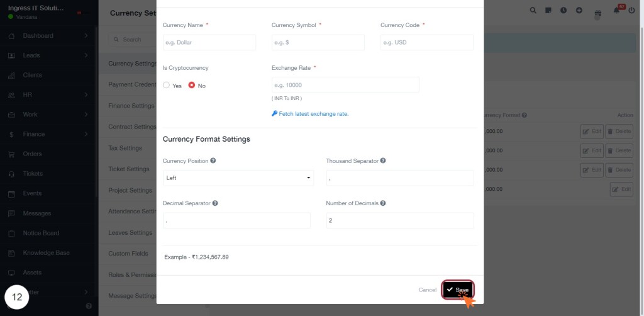Screen dimensions: 644x316
Task: Click the Cancel button
Action: pos(427,290)
